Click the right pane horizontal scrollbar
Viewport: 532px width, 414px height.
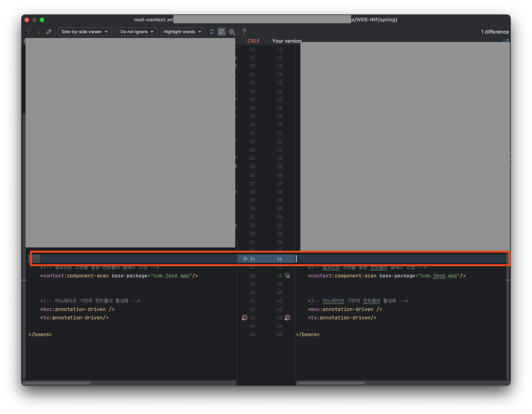331,383
